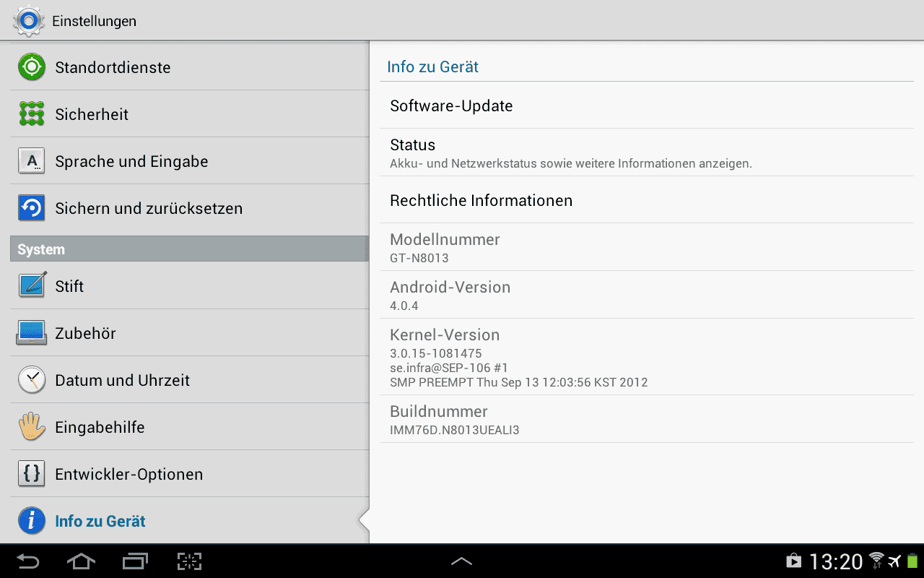Click the Play Store notification icon
The height and width of the screenshot is (578, 924).
pos(793,561)
